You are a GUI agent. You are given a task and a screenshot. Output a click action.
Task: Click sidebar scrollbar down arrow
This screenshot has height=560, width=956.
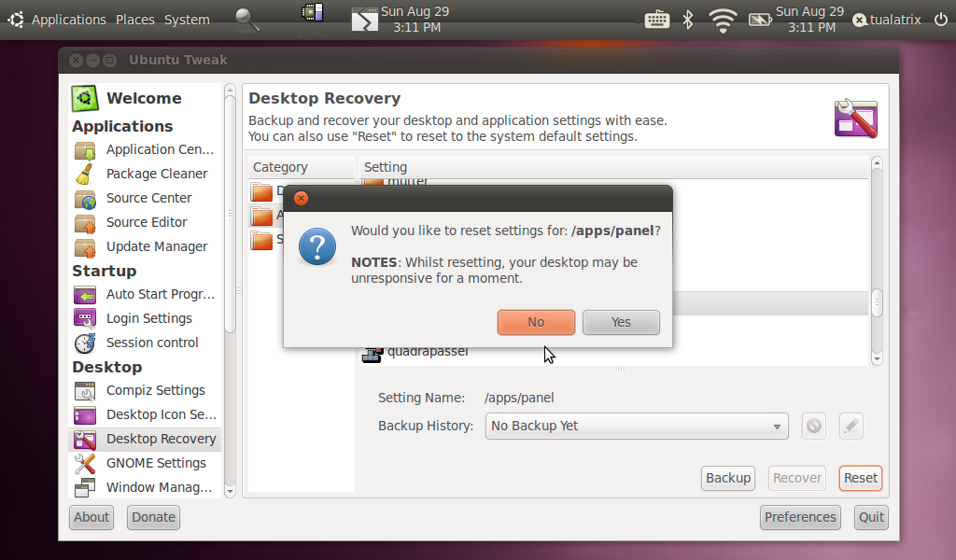[x=230, y=491]
